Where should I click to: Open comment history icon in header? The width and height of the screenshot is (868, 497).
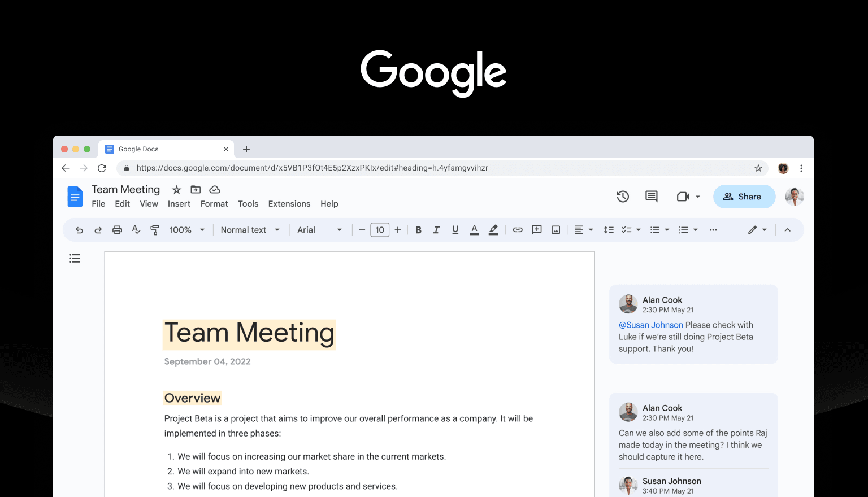click(652, 197)
